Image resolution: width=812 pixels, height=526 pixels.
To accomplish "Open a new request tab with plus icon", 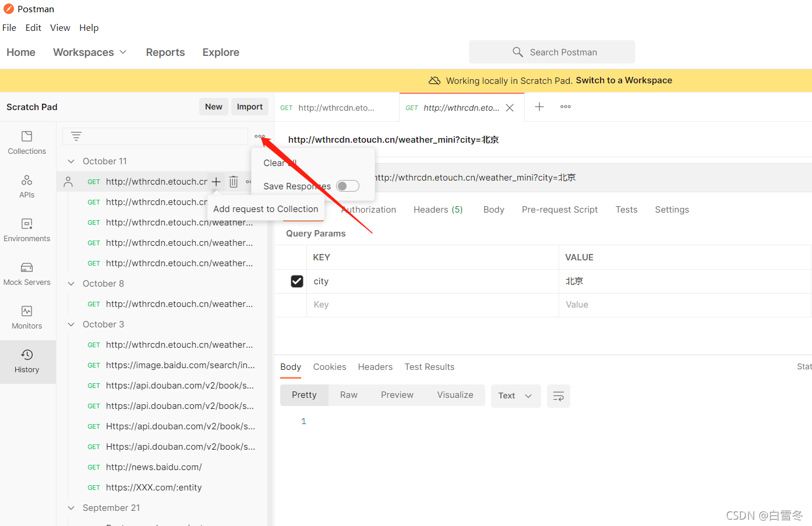I will tap(539, 107).
